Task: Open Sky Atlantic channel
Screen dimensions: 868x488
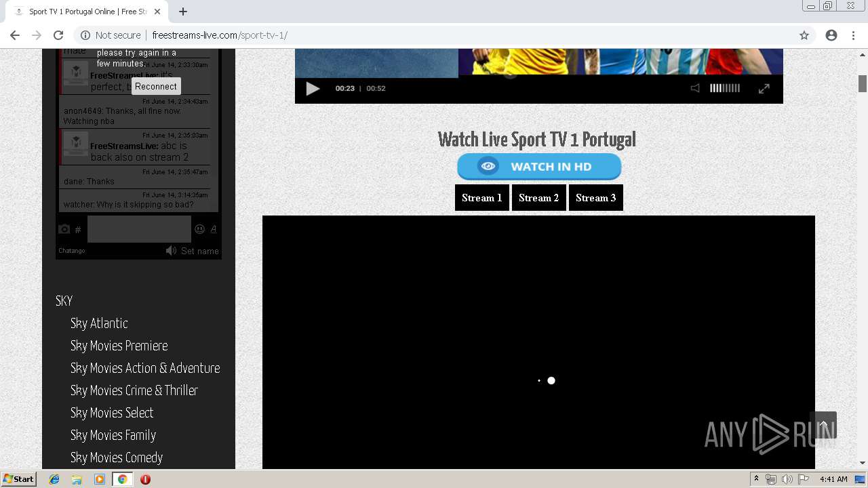Action: 99,323
